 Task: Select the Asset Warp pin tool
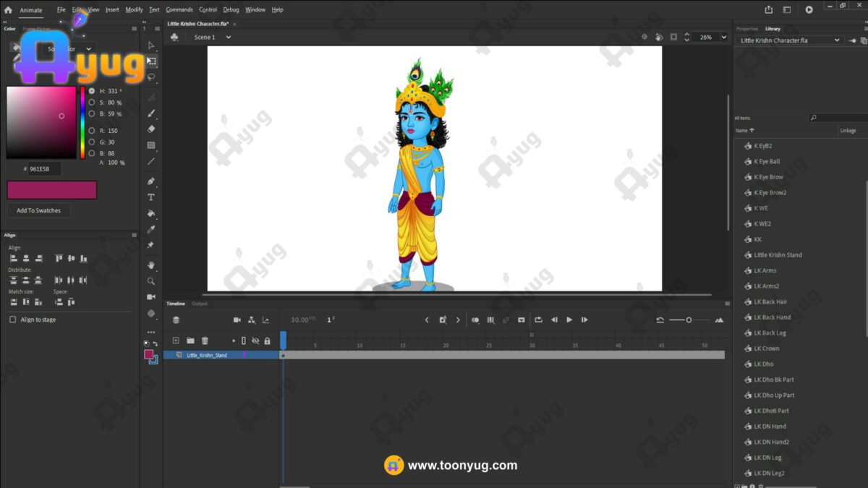[x=151, y=245]
